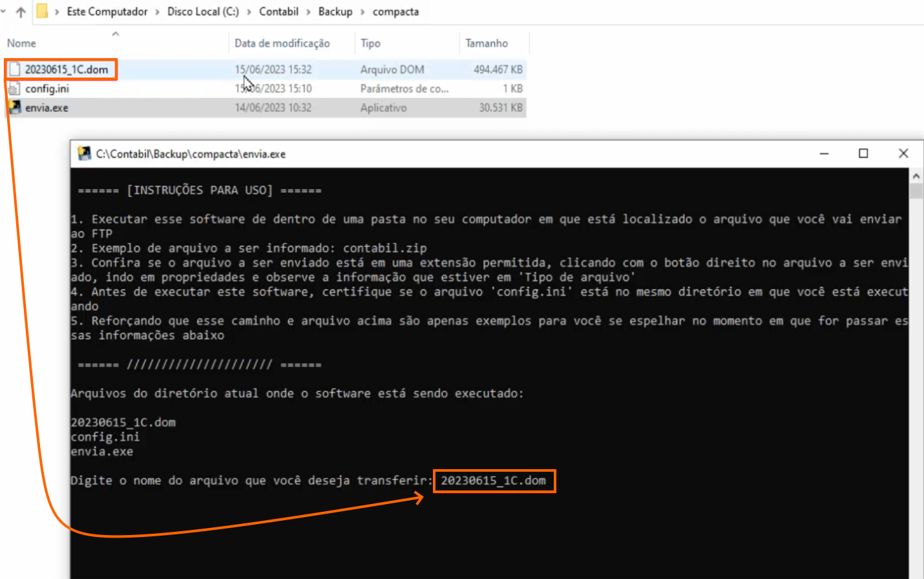Maximize the envia.exe console window
Viewport: 924px width, 579px height.
(x=863, y=153)
